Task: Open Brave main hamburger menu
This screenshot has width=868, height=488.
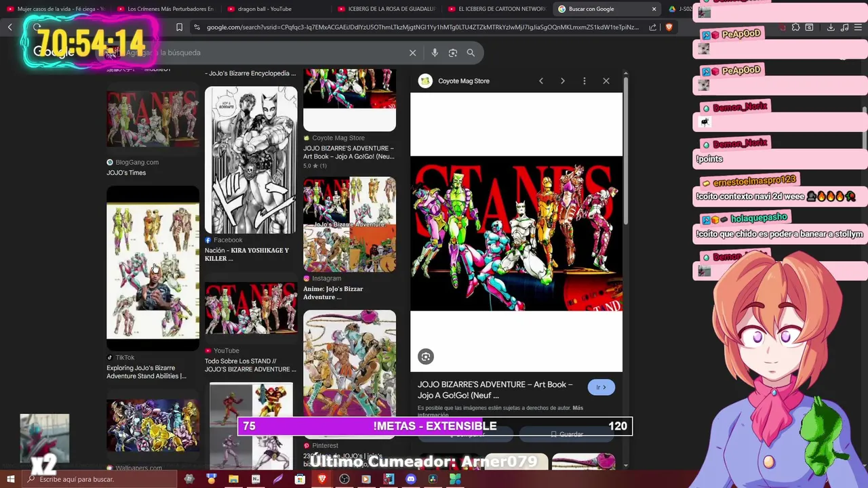Action: click(x=859, y=27)
